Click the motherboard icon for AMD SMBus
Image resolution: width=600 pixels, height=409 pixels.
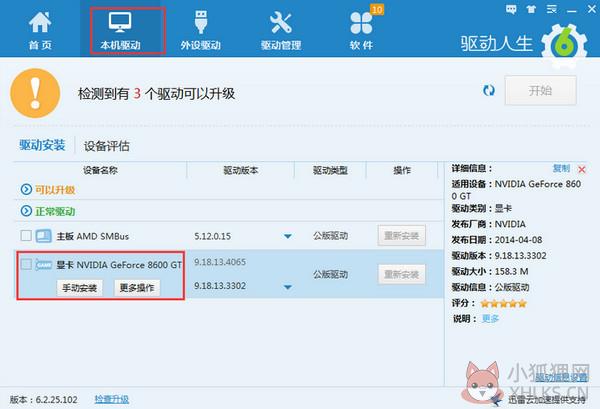coord(44,236)
